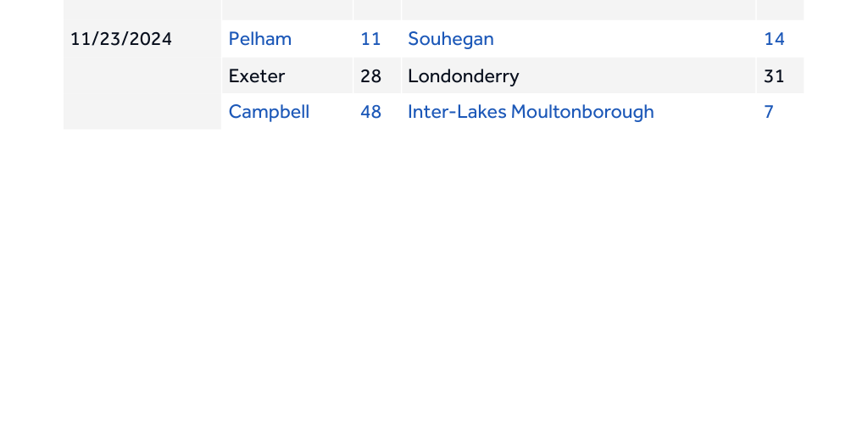
Task: Click the word Inter-Lakes in the link
Action: coord(457,112)
